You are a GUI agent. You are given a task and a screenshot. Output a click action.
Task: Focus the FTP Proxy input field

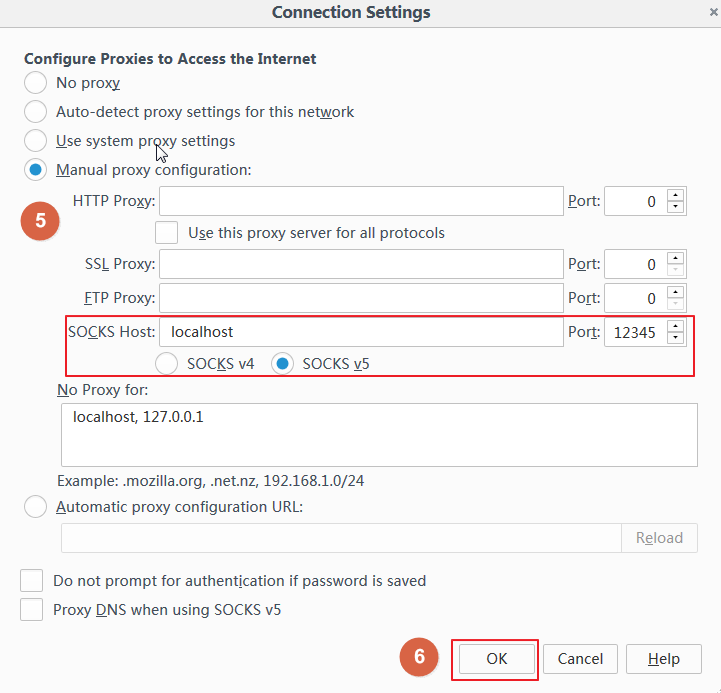361,298
